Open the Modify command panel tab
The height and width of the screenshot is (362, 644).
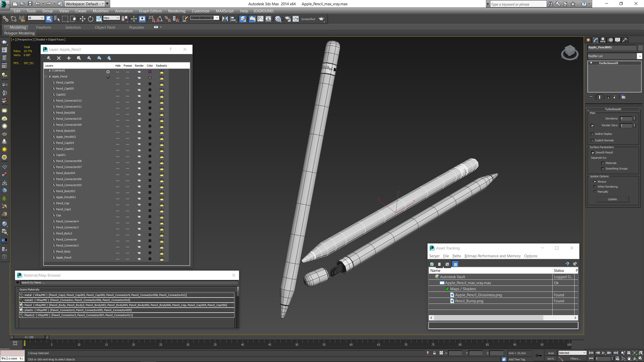point(596,40)
